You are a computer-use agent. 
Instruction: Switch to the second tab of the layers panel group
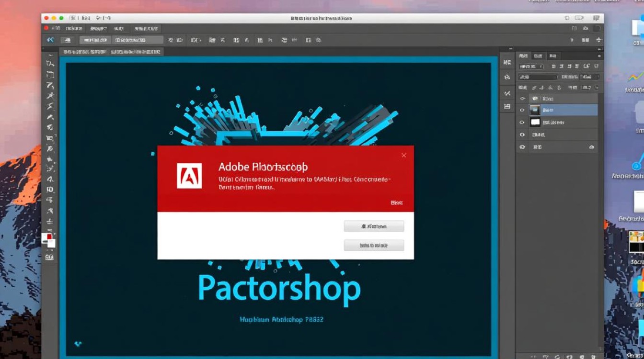click(539, 56)
